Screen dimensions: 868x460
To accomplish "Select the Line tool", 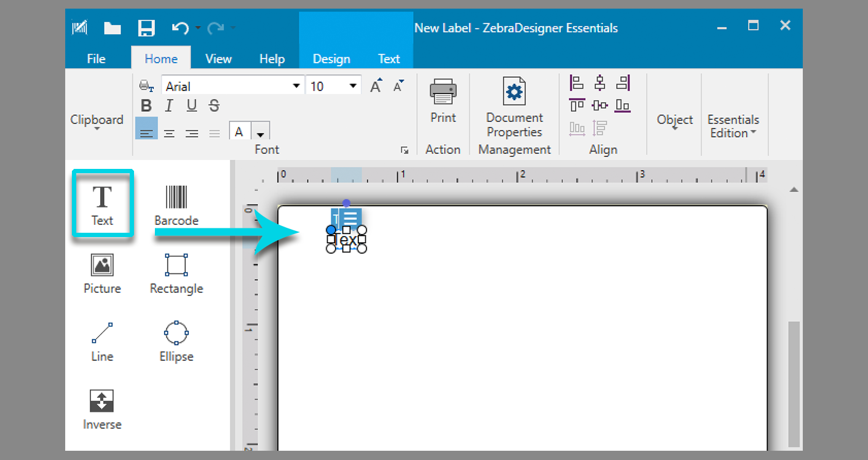I will tap(102, 341).
